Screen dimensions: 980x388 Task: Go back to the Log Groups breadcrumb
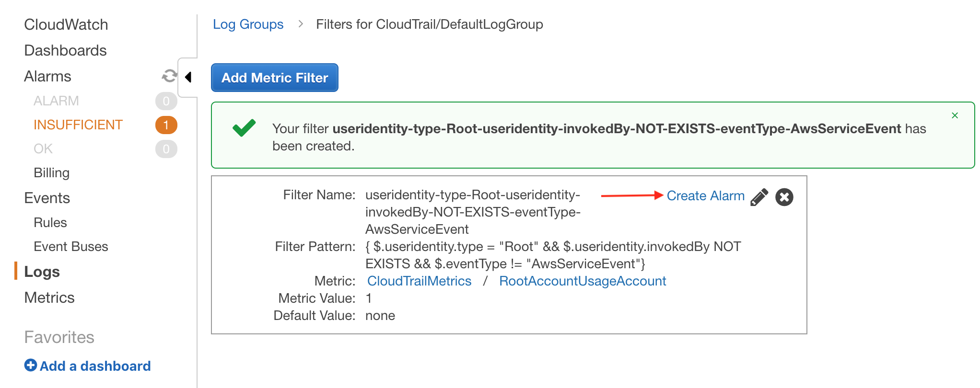point(248,24)
